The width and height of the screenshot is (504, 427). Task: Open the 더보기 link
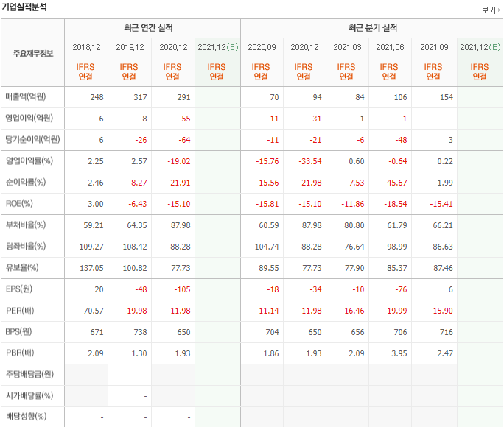point(486,10)
